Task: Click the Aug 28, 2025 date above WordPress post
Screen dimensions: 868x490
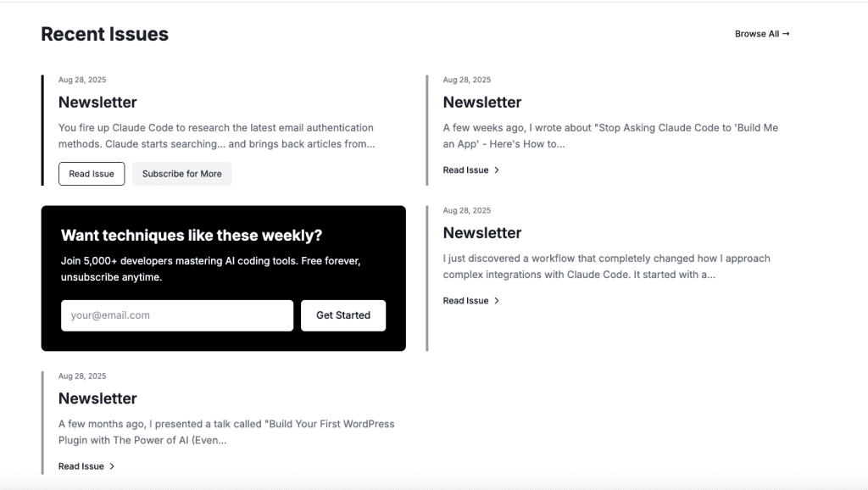Action: [82, 376]
